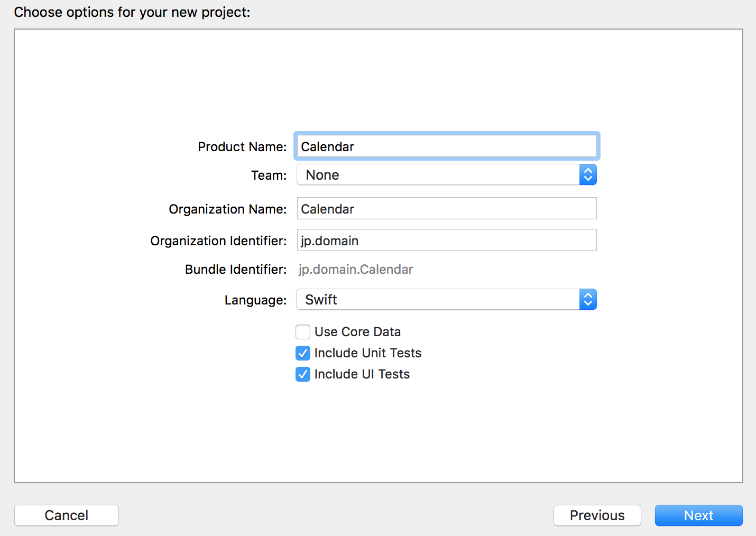Viewport: 756px width, 536px height.
Task: Cancel the new project dialog
Action: [66, 515]
